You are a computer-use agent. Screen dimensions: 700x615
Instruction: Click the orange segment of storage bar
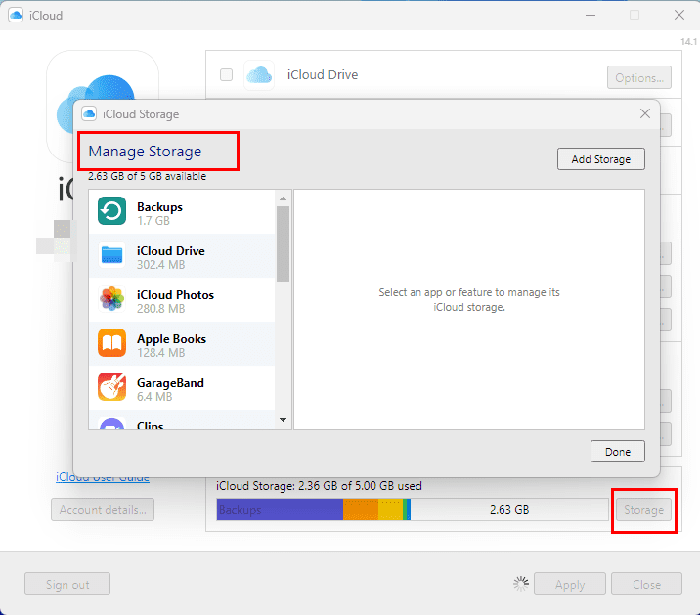pyautogui.click(x=361, y=509)
